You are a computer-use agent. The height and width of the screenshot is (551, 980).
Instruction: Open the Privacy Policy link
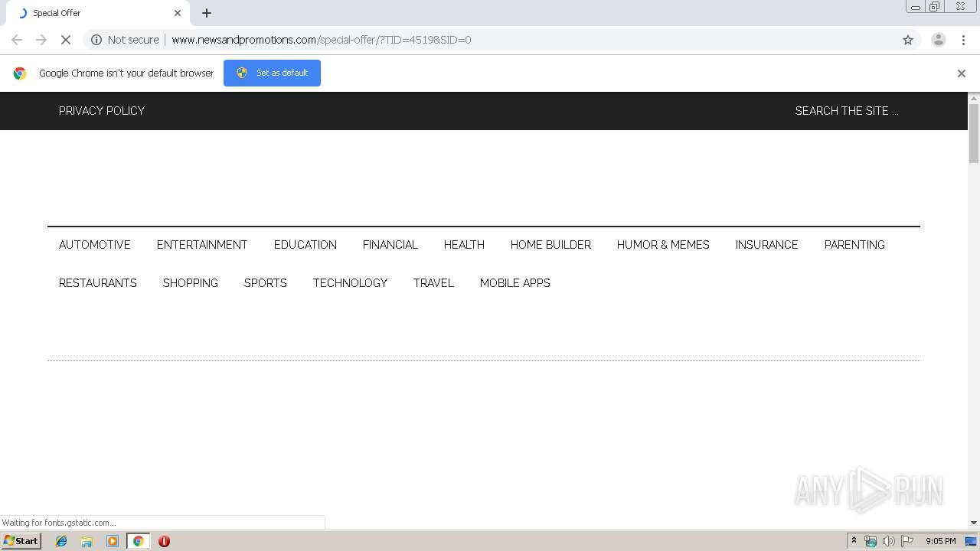click(x=102, y=111)
